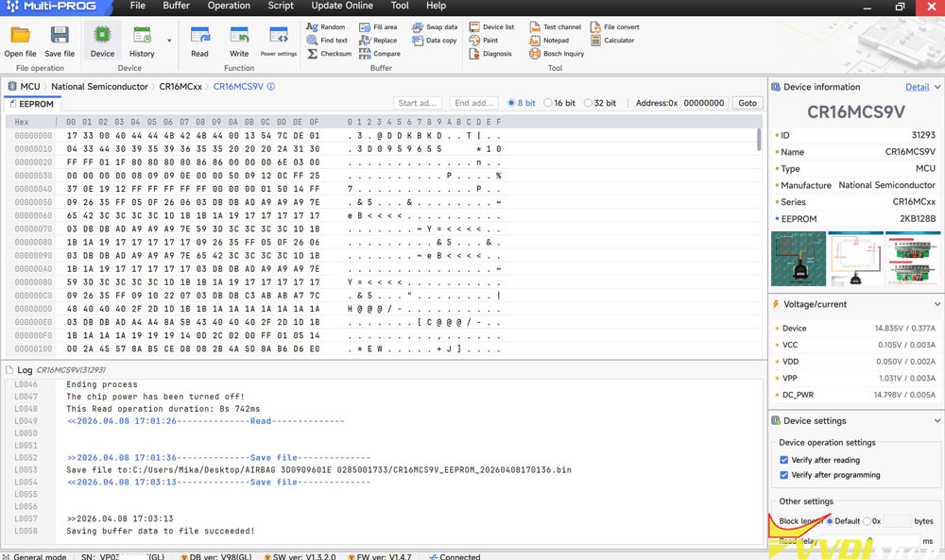Uncheck Verify after reading
Viewport: 945px width, 560px height.
784,461
